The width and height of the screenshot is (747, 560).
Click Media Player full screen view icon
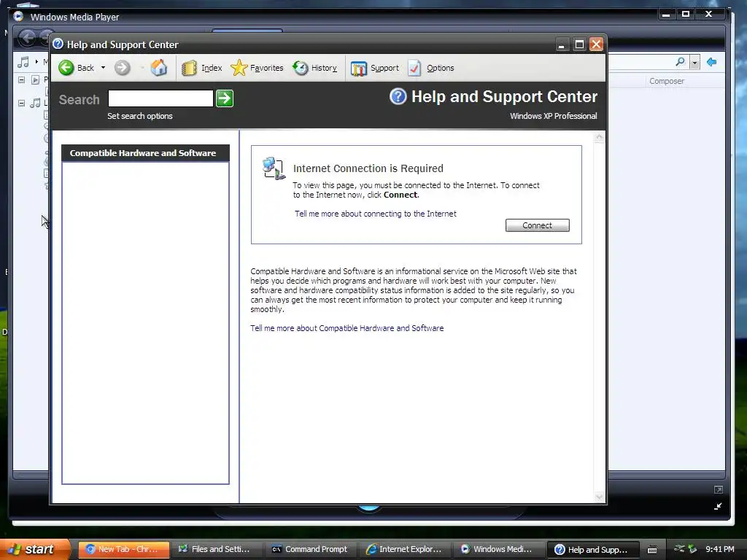(719, 489)
